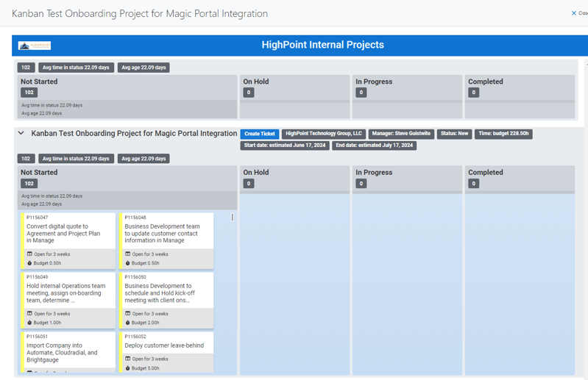Click the stopwatch icon beside Budget 1.00h
588x380 pixels.
[29, 323]
